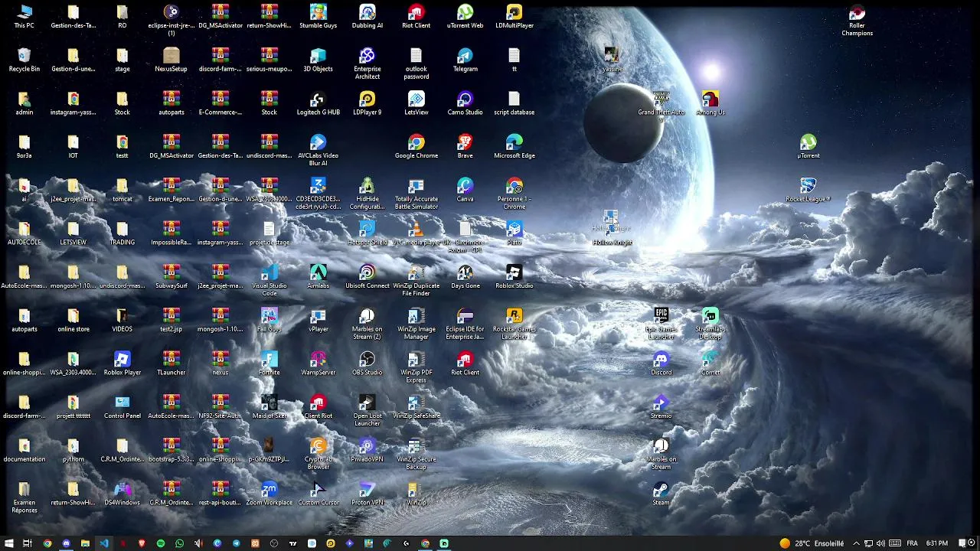Open the Windows Start menu
The height and width of the screenshot is (551, 980).
(9, 543)
